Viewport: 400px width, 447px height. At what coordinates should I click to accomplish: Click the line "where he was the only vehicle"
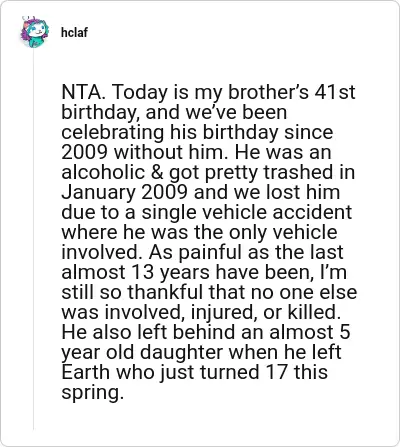coord(199,232)
